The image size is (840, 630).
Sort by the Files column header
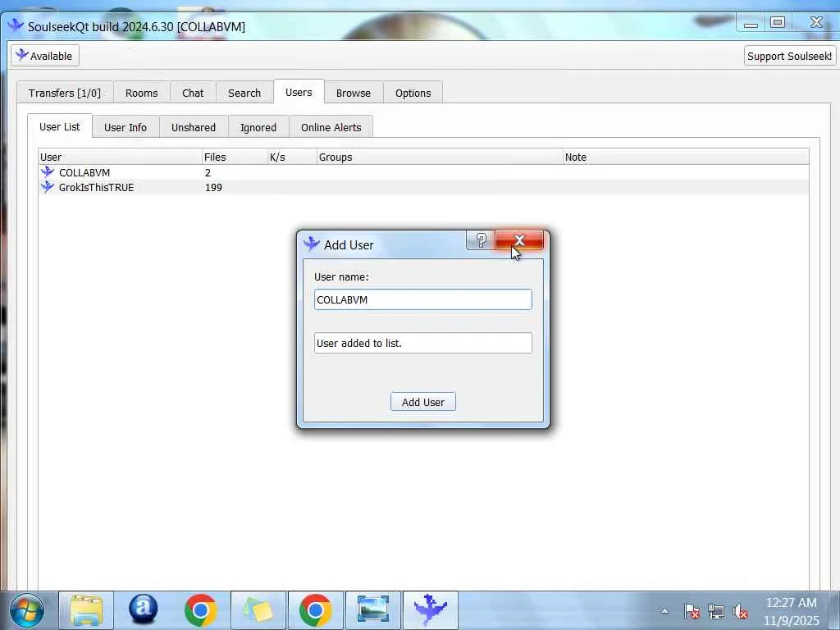pyautogui.click(x=235, y=157)
